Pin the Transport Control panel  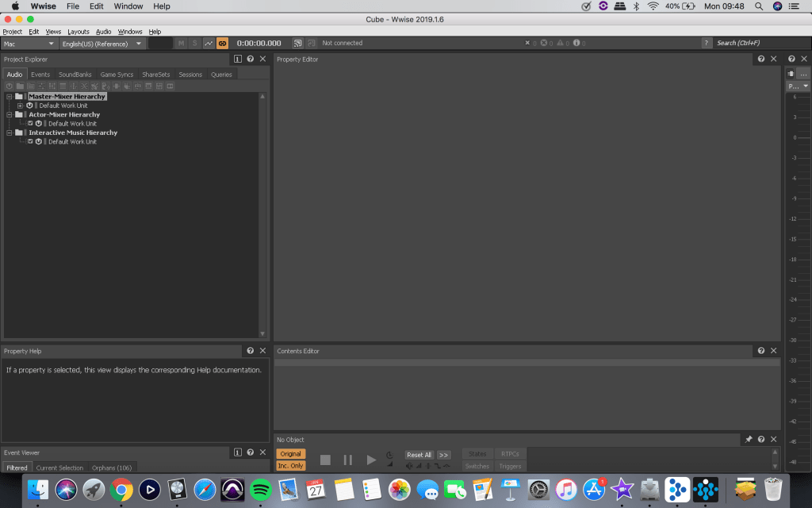point(749,439)
